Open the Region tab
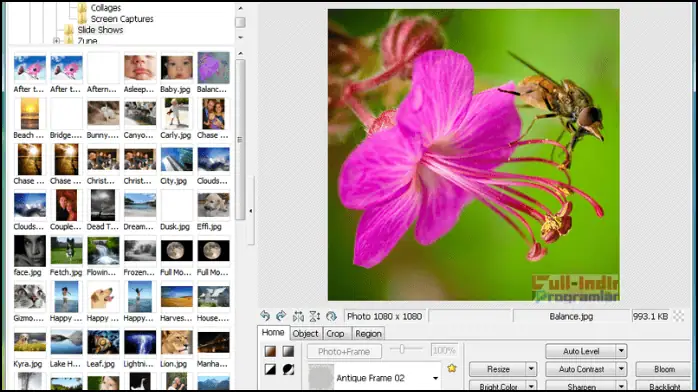The image size is (698, 392). click(368, 334)
